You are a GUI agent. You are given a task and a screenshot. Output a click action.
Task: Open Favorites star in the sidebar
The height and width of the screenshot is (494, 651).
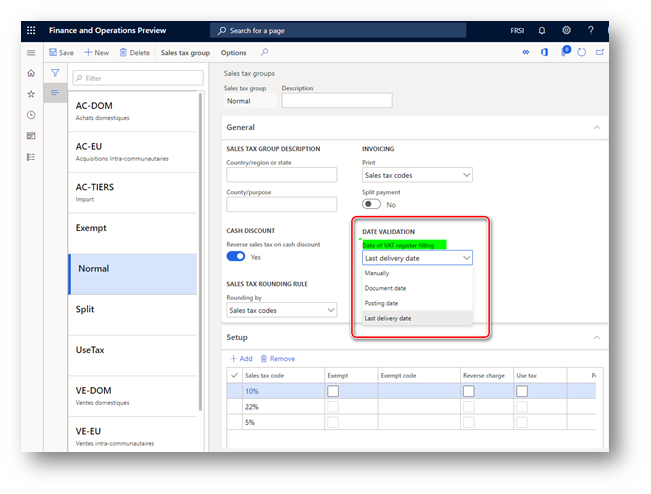31,94
